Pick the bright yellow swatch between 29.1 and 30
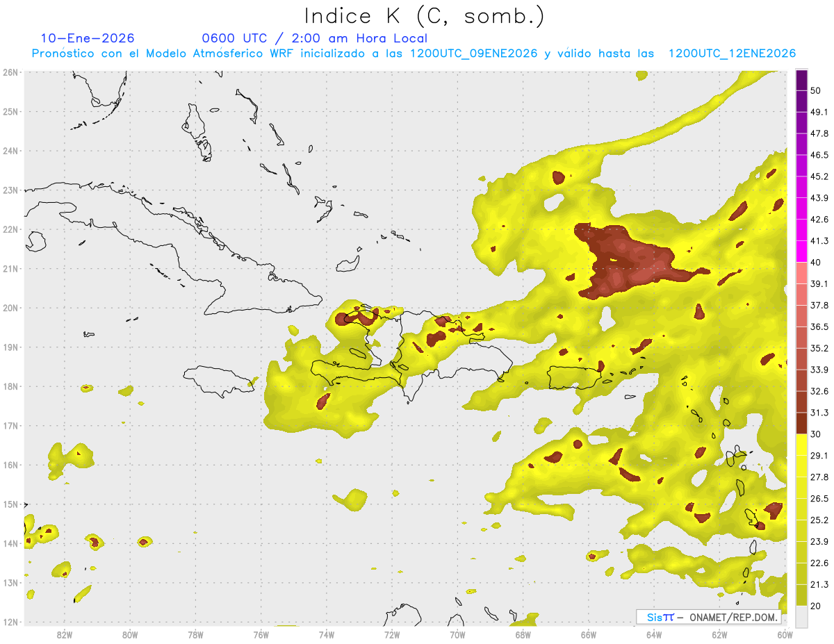 coord(801,445)
